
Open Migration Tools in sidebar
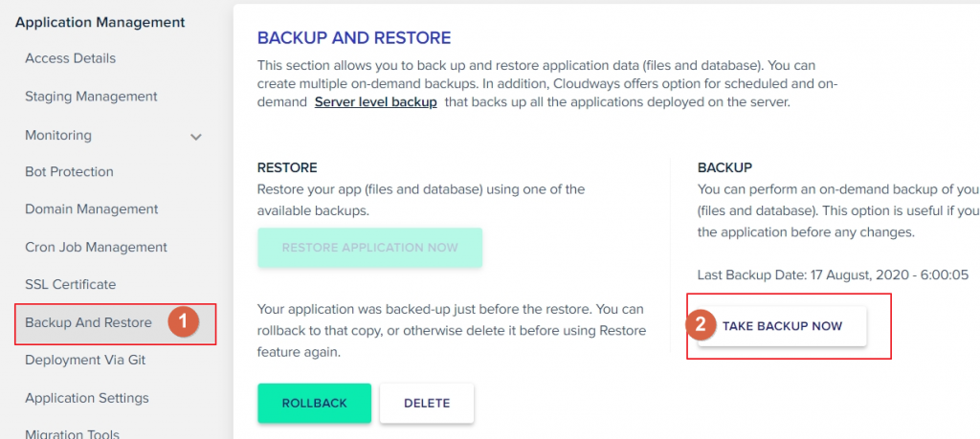[72, 434]
